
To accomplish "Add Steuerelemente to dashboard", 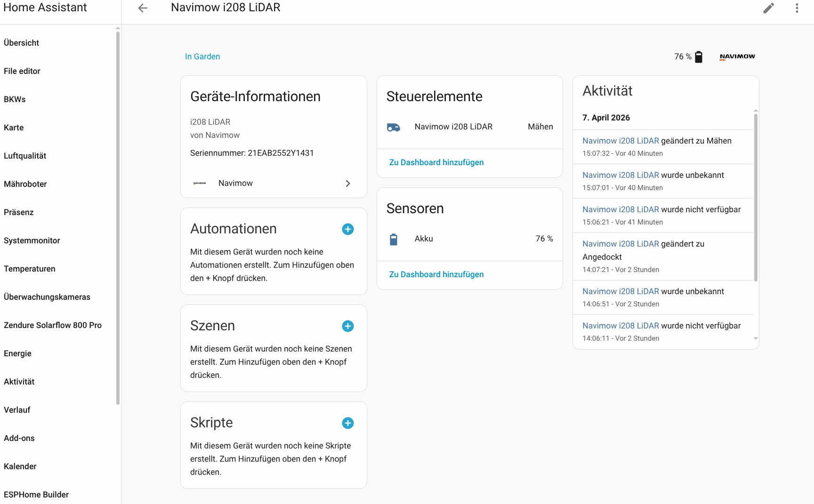I will tap(436, 162).
